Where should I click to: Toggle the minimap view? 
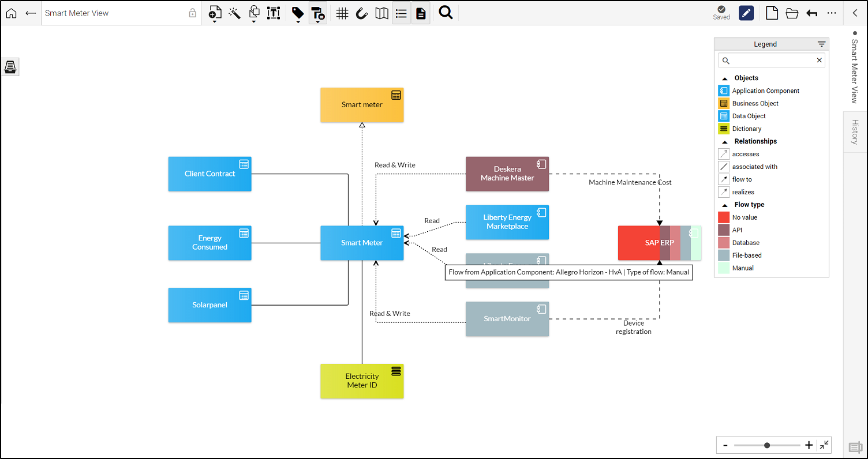coord(381,13)
